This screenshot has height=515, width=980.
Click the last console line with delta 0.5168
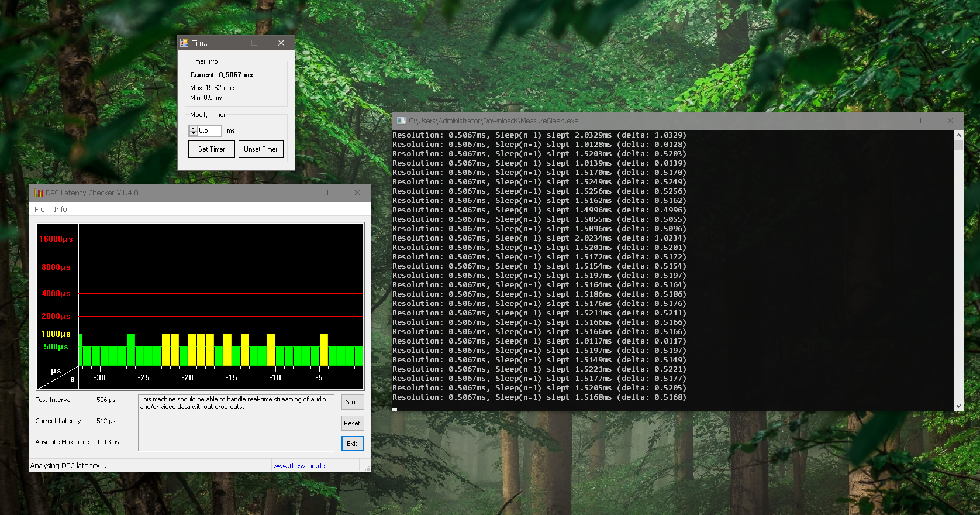(x=539, y=397)
